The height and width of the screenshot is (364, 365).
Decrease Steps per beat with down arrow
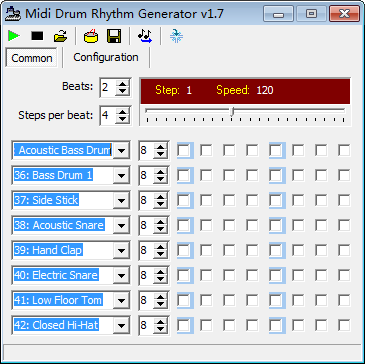[x=123, y=119]
